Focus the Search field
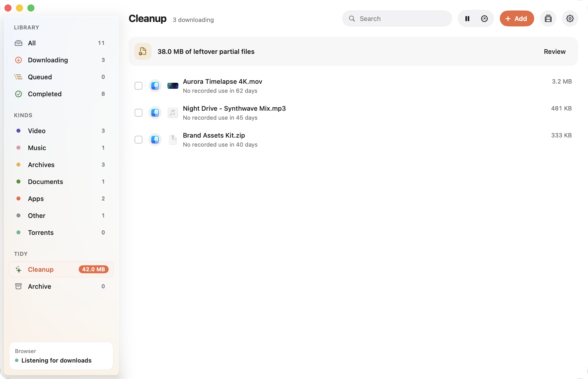This screenshot has height=379, width=588. (397, 19)
